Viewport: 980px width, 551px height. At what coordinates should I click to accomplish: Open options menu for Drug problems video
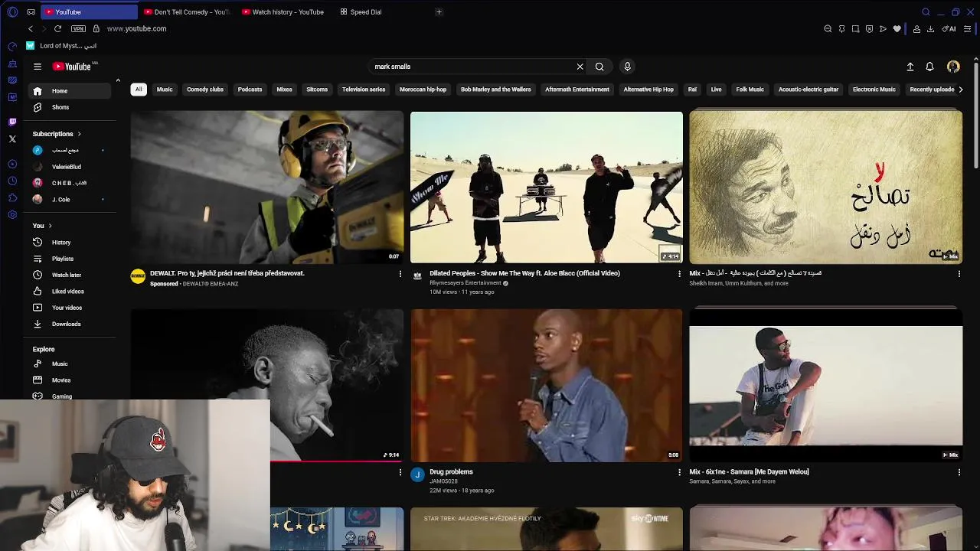coord(679,473)
